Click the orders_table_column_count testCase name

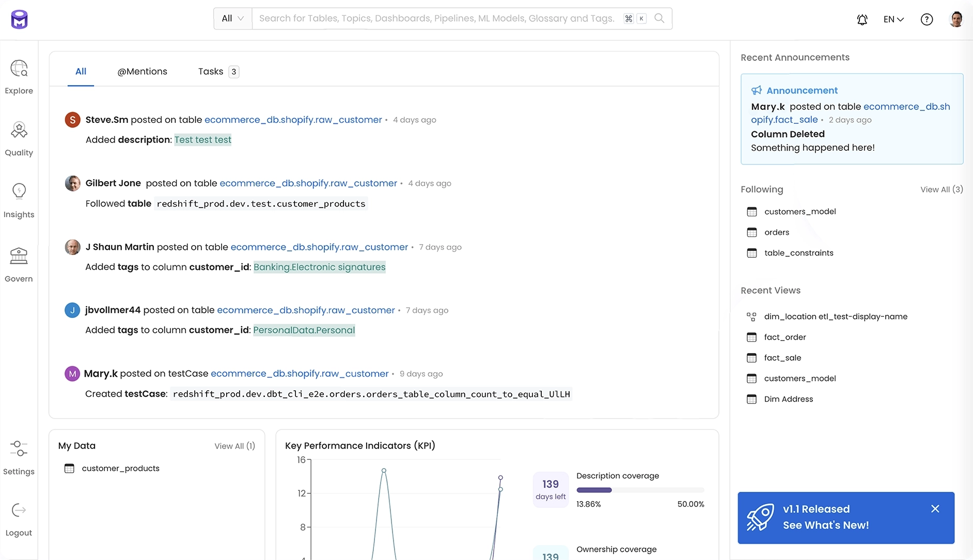[371, 394]
